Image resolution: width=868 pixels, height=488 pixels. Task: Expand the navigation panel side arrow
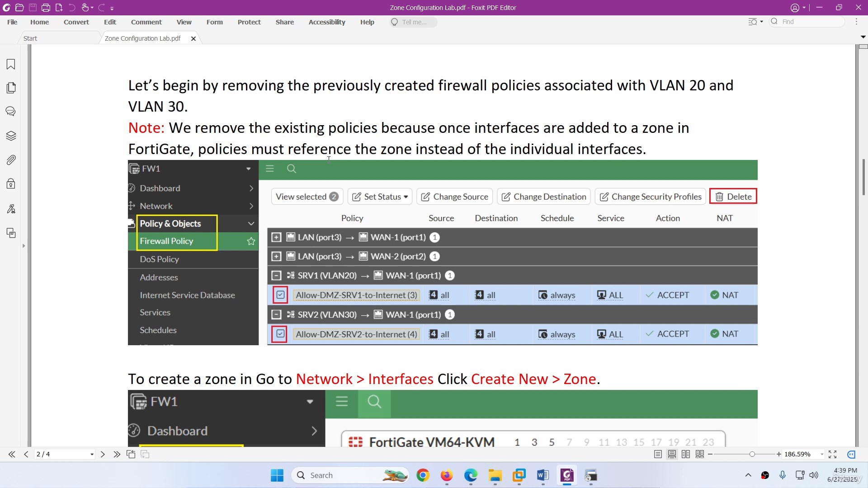pyautogui.click(x=24, y=246)
